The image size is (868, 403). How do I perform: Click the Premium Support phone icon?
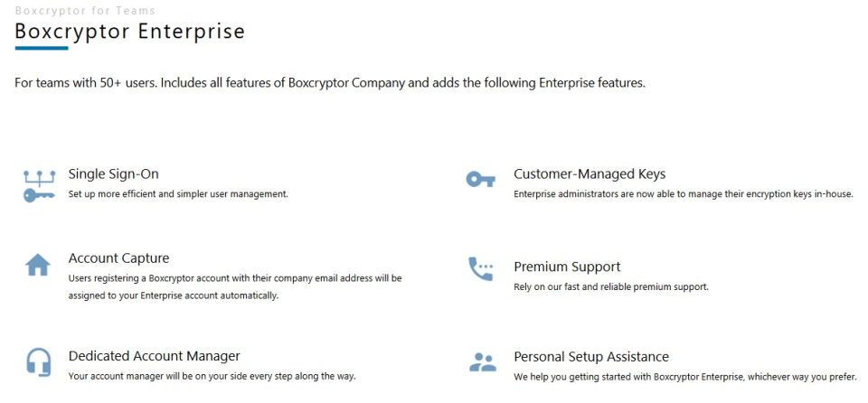pos(480,269)
